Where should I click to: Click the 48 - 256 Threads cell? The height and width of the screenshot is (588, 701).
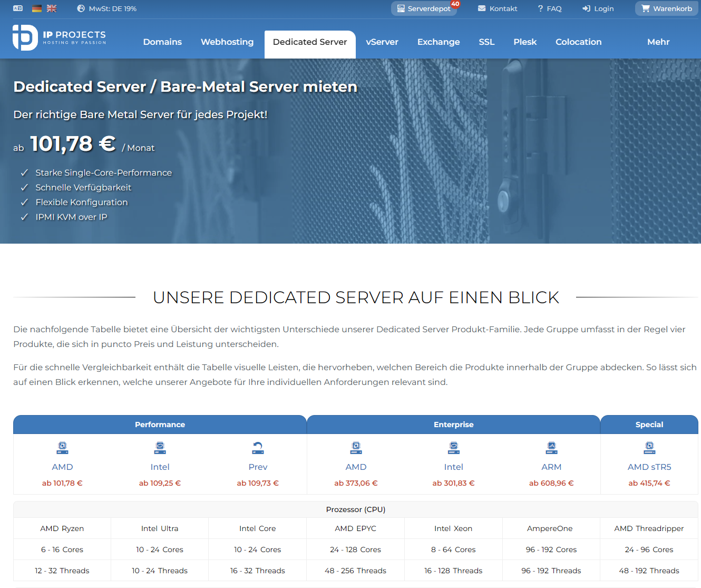pos(356,571)
